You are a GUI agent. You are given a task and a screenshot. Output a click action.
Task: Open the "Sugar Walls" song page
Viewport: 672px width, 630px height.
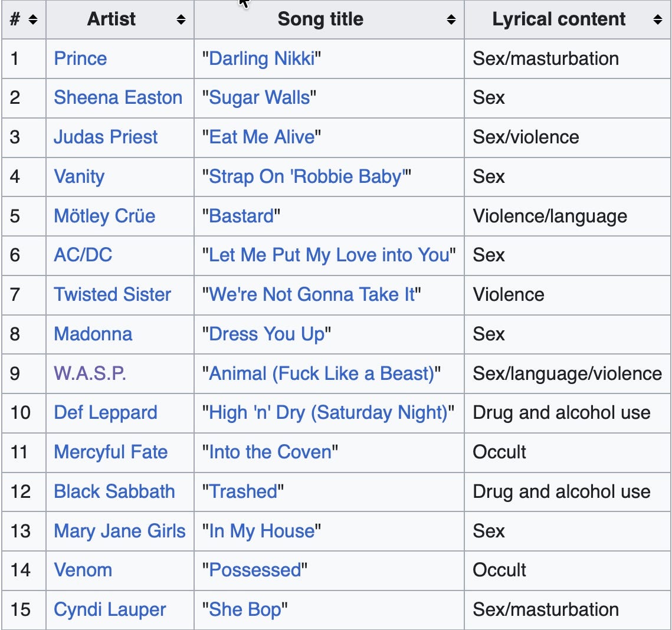(259, 98)
